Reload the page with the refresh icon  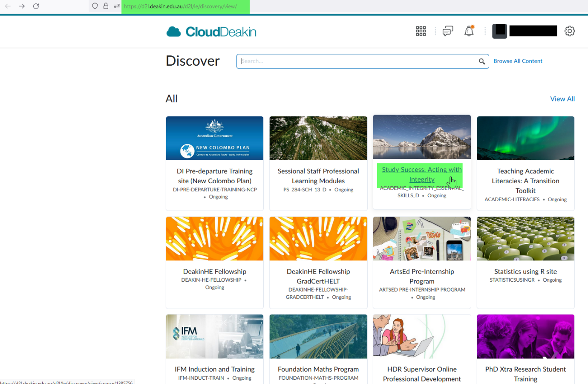(x=36, y=6)
